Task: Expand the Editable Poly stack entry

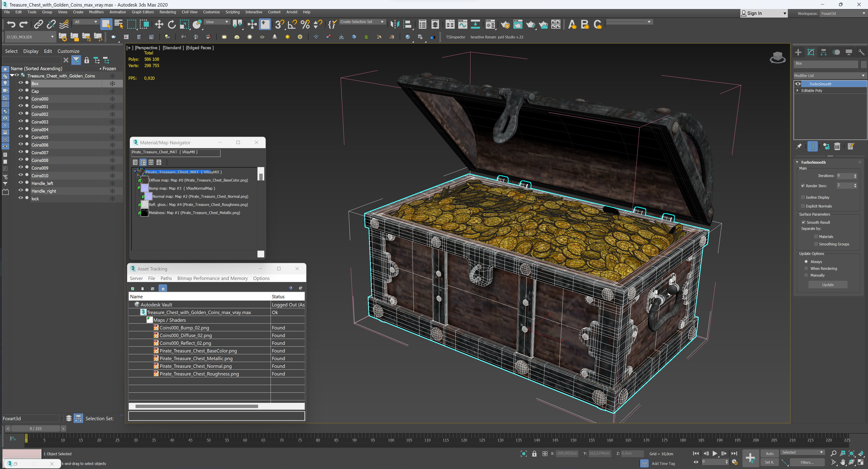Action: point(798,90)
